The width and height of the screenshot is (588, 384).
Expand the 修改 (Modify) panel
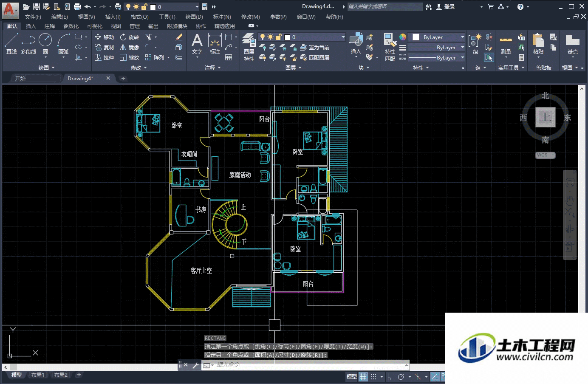tap(139, 68)
